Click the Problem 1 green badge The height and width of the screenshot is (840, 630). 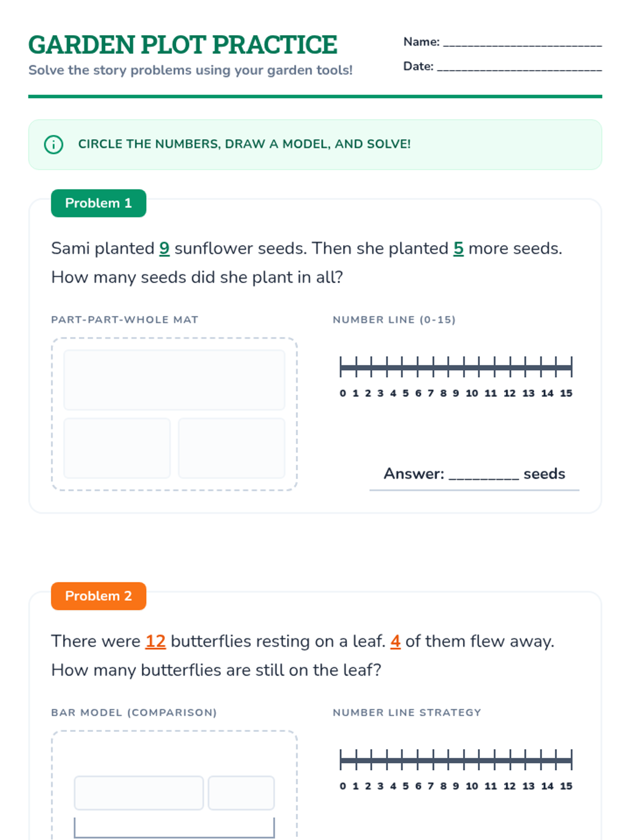[98, 203]
